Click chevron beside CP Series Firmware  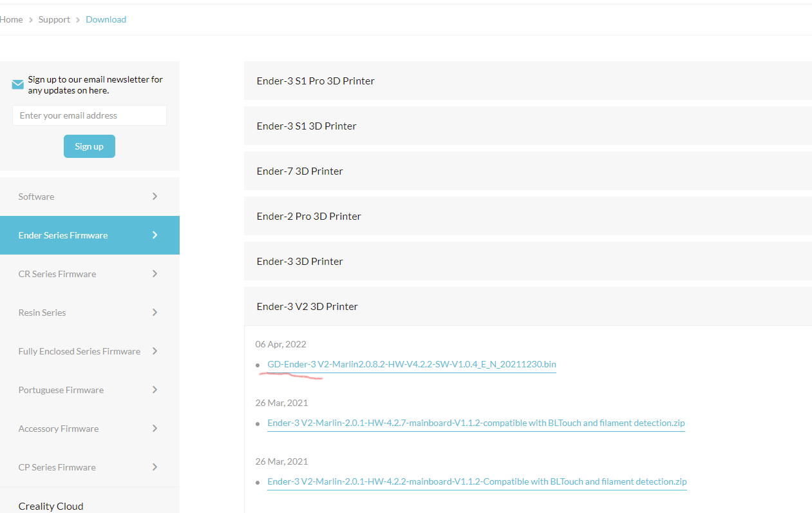(155, 467)
